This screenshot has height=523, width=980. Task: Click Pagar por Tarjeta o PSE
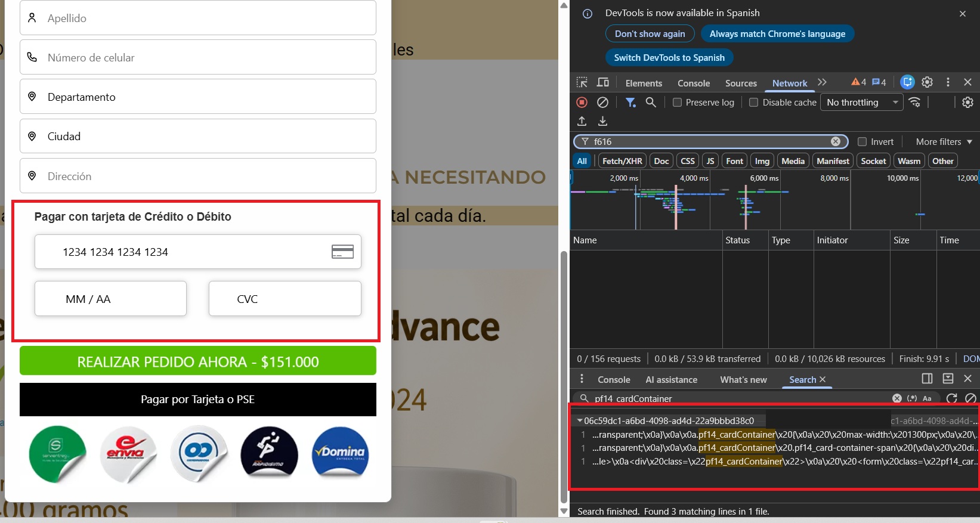pos(198,400)
